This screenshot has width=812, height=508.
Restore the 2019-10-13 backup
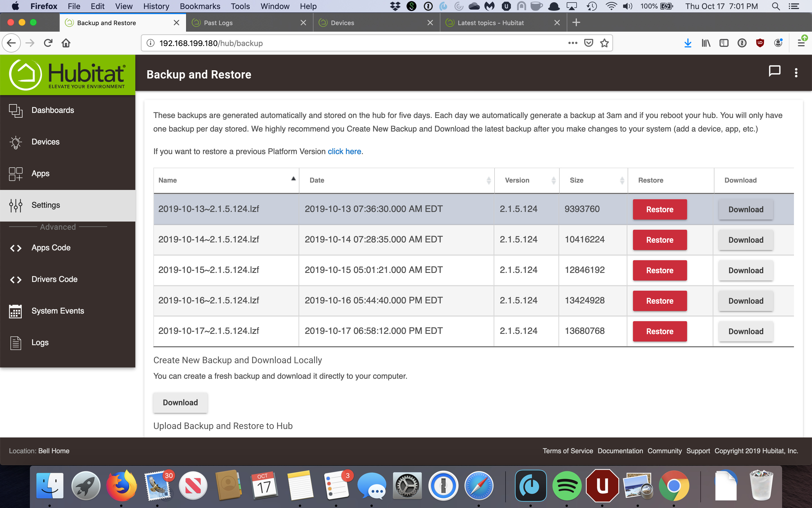660,209
